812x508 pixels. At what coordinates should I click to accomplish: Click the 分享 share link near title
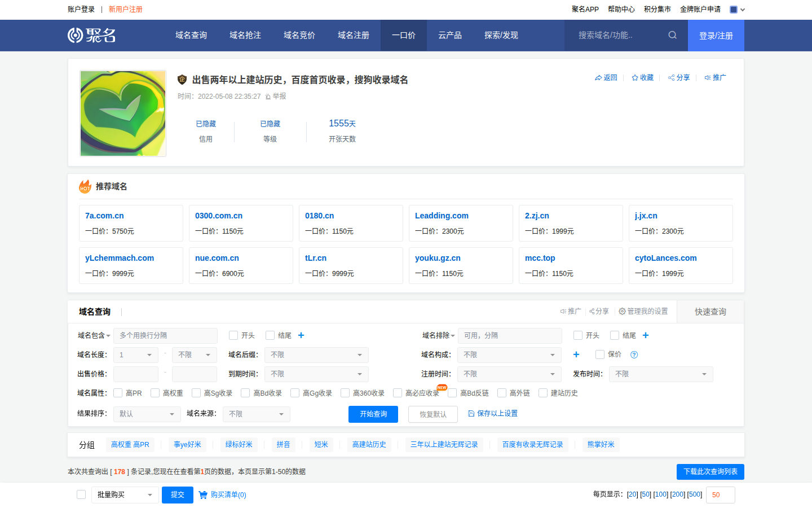(679, 78)
